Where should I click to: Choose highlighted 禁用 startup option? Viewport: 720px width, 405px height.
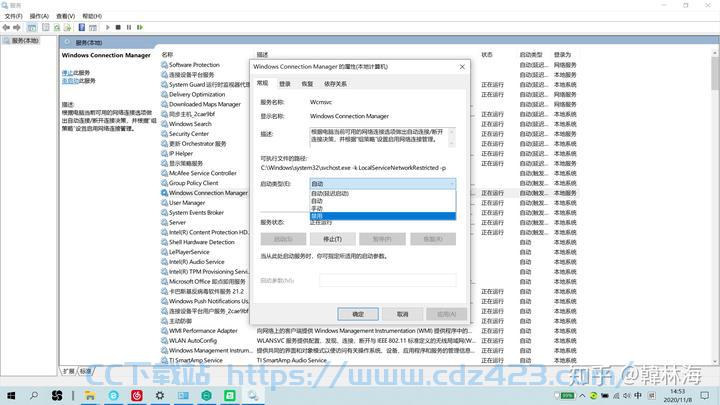coord(382,216)
